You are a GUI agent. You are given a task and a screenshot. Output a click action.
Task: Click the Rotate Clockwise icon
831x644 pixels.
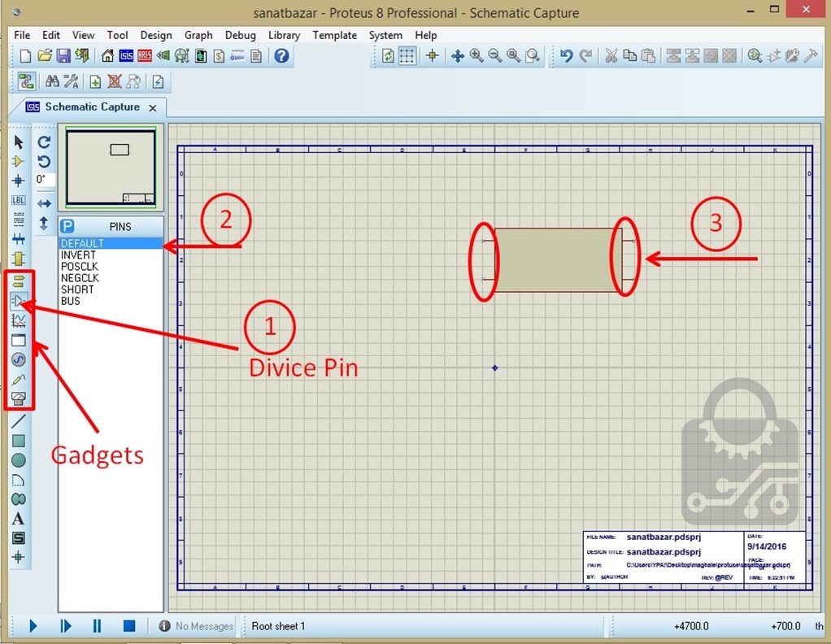click(x=45, y=142)
